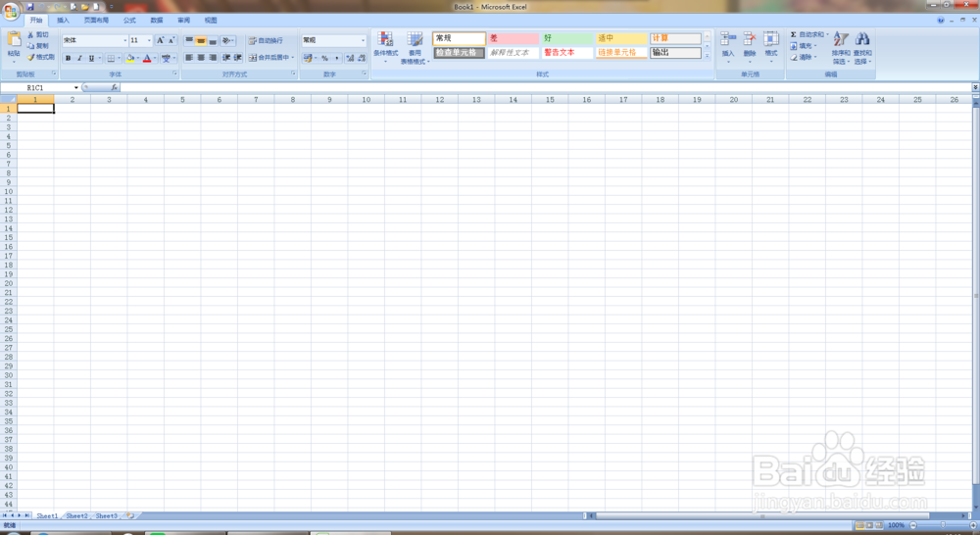The width and height of the screenshot is (980, 535).
Task: Decrease indent in alignment group
Action: [x=226, y=58]
